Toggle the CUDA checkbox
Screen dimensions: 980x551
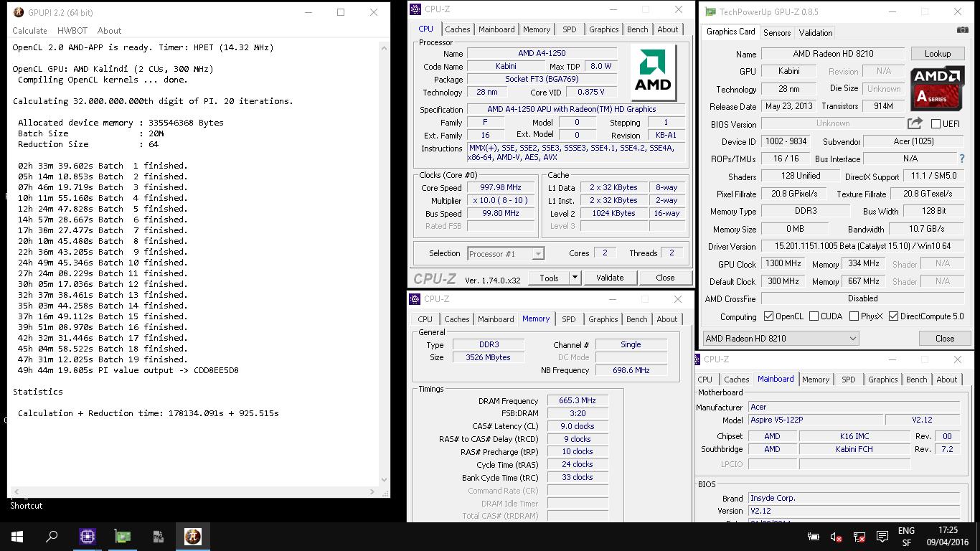pyautogui.click(x=814, y=316)
